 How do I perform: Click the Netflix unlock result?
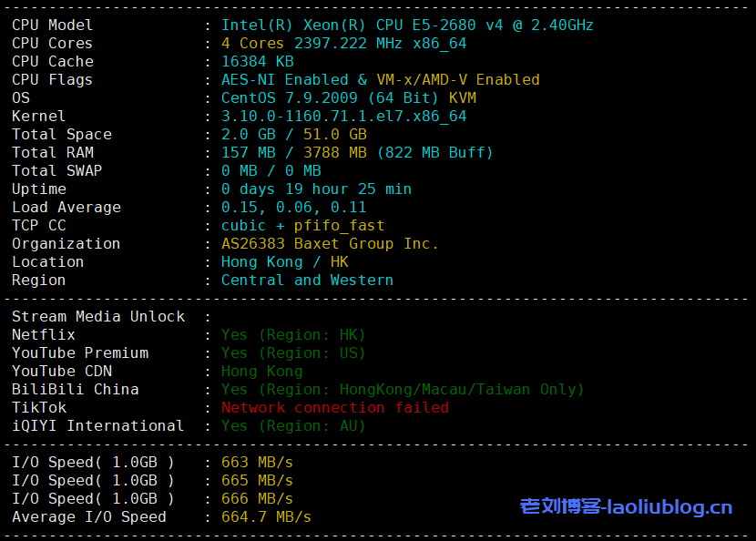tap(293, 335)
